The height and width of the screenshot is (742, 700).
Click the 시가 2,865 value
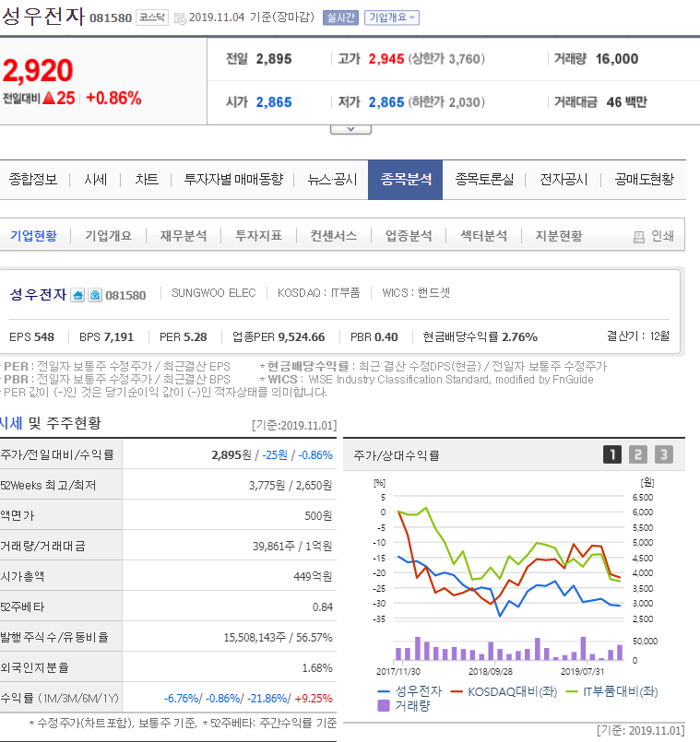(x=274, y=102)
